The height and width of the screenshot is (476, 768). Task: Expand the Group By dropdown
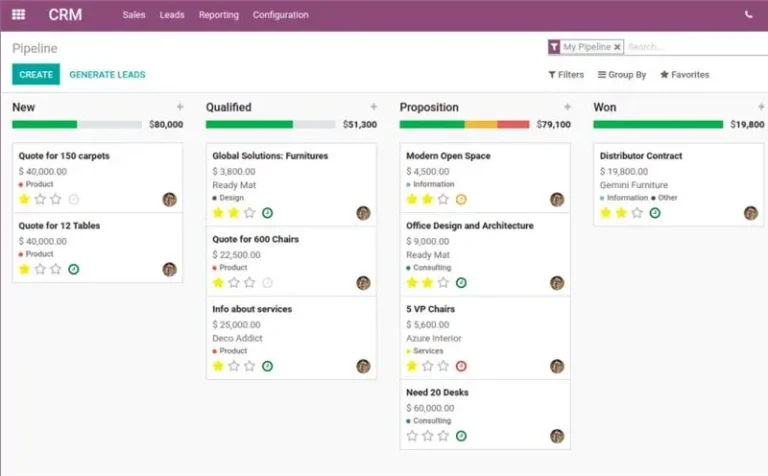pos(622,75)
